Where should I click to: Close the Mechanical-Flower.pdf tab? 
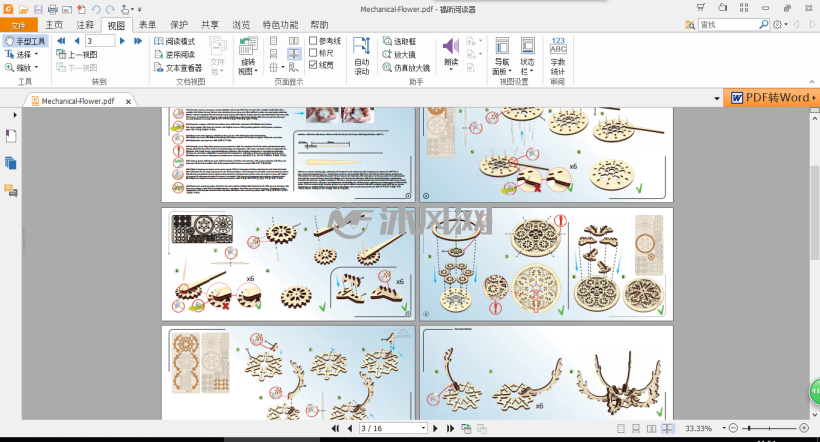pos(128,101)
